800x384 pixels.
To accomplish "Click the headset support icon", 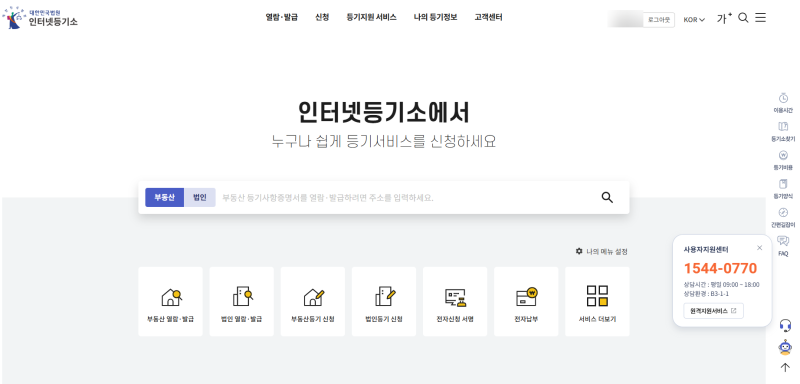I will (786, 325).
